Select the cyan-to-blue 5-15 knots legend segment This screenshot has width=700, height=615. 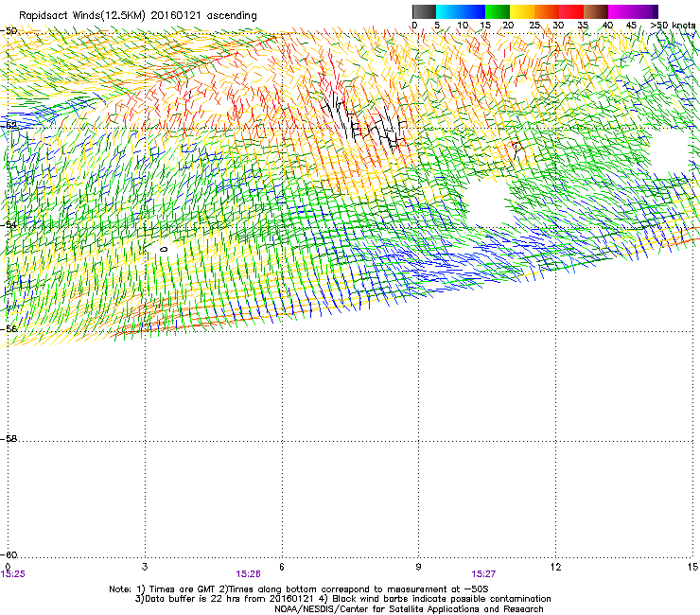(461, 11)
